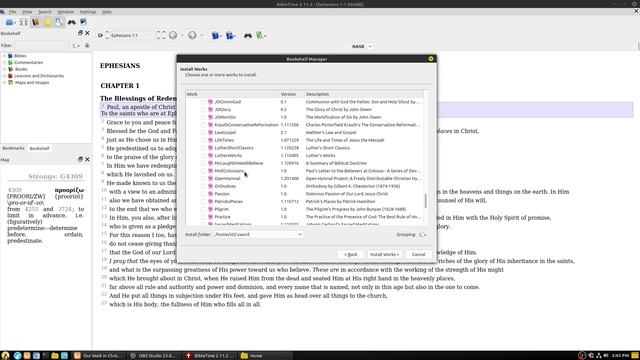Open the Settings menu

tap(88, 12)
